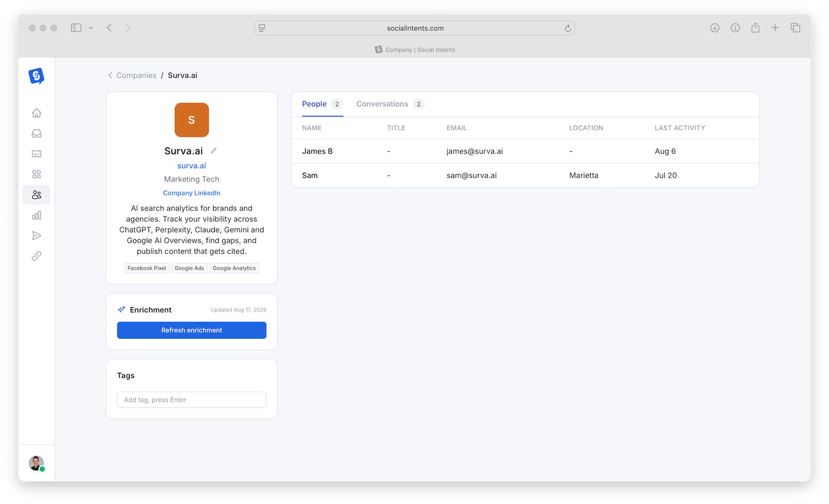Select the Company | Social Intents tab
The image size is (829, 504).
point(414,50)
